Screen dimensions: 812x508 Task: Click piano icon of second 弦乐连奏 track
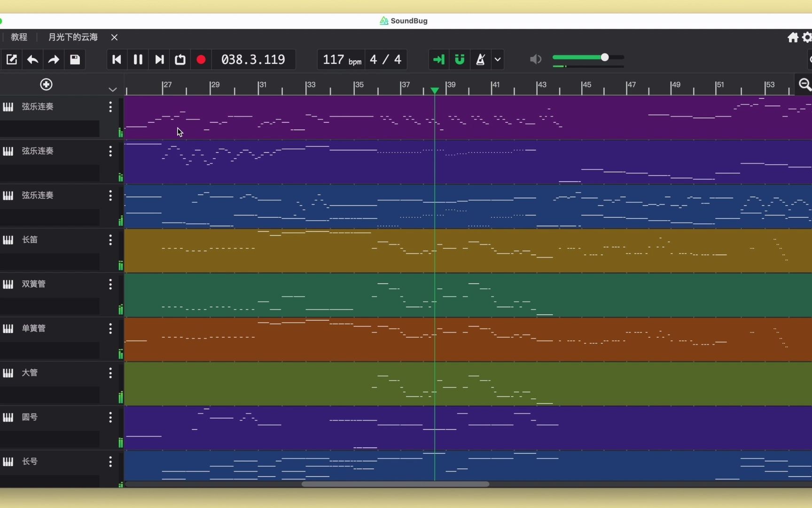tap(8, 151)
